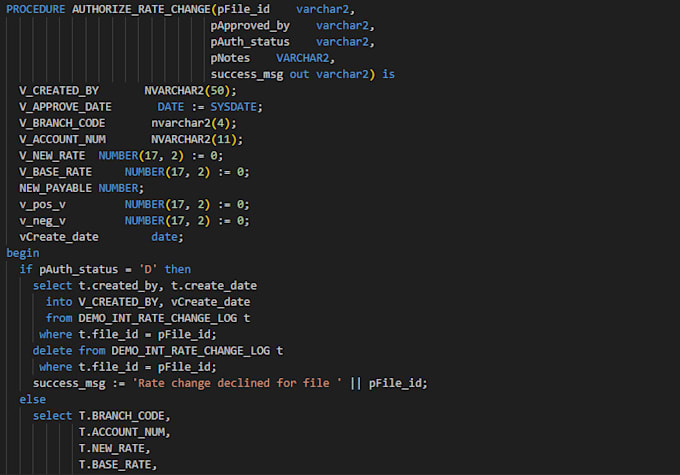
Task: Click DEMO_INT_RATE_CHANGE_LOG in the delete statement
Action: pyautogui.click(x=191, y=351)
